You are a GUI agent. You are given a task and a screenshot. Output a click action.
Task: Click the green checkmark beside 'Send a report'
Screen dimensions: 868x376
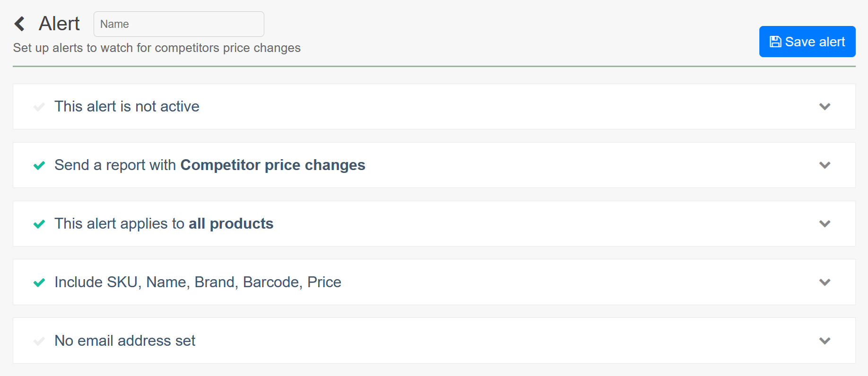(39, 165)
